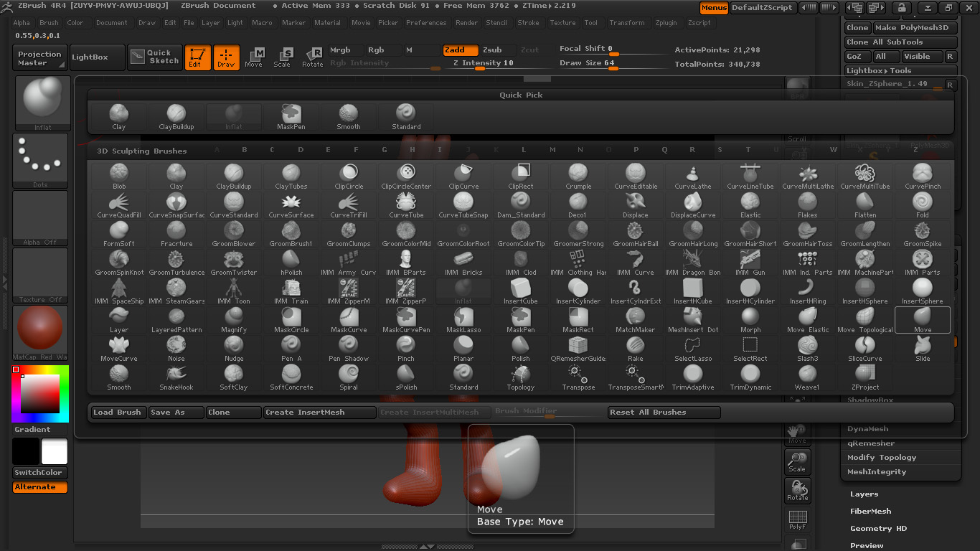Click the Save As brush button
The height and width of the screenshot is (551, 980).
click(x=176, y=413)
